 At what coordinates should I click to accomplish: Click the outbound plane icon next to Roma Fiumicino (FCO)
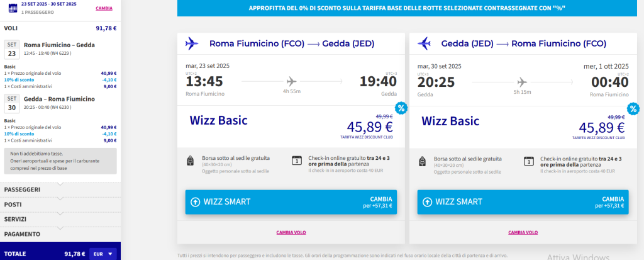(x=192, y=44)
